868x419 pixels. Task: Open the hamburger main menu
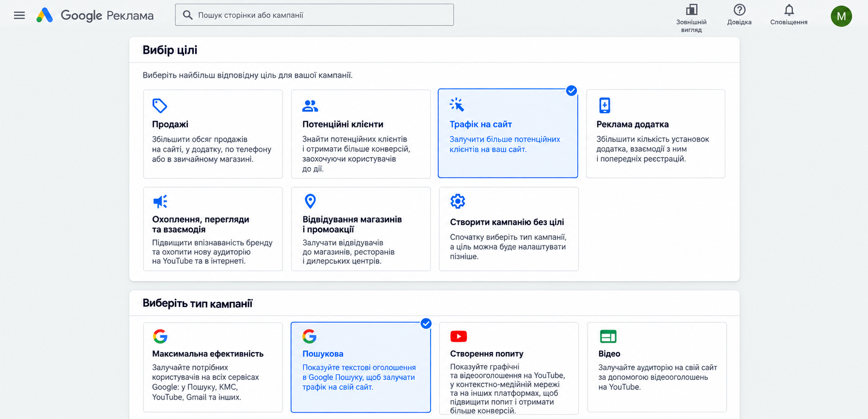click(x=19, y=15)
